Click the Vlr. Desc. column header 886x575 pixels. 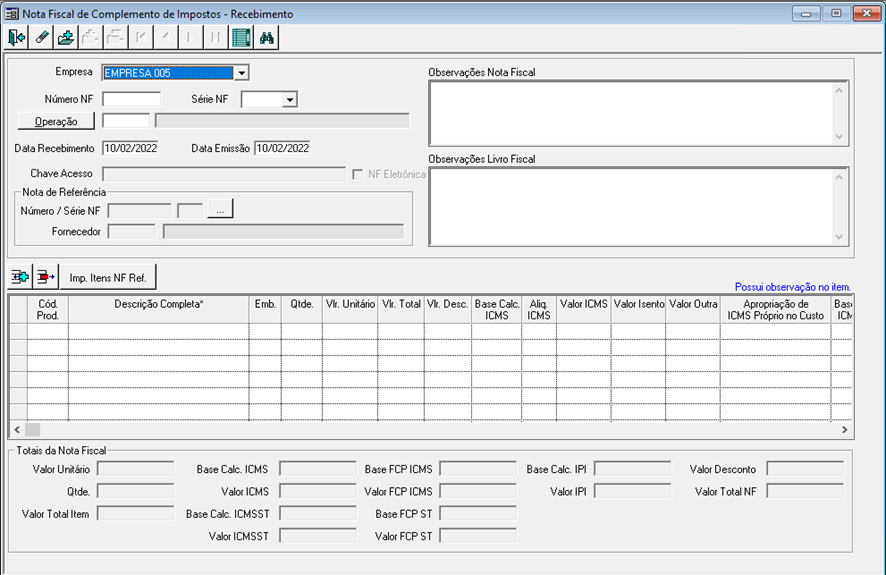pyautogui.click(x=448, y=310)
